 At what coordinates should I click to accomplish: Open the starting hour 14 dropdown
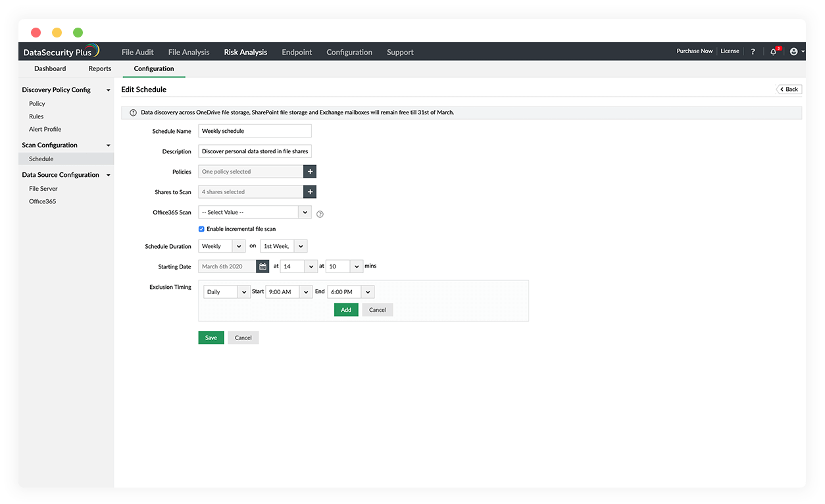click(299, 266)
